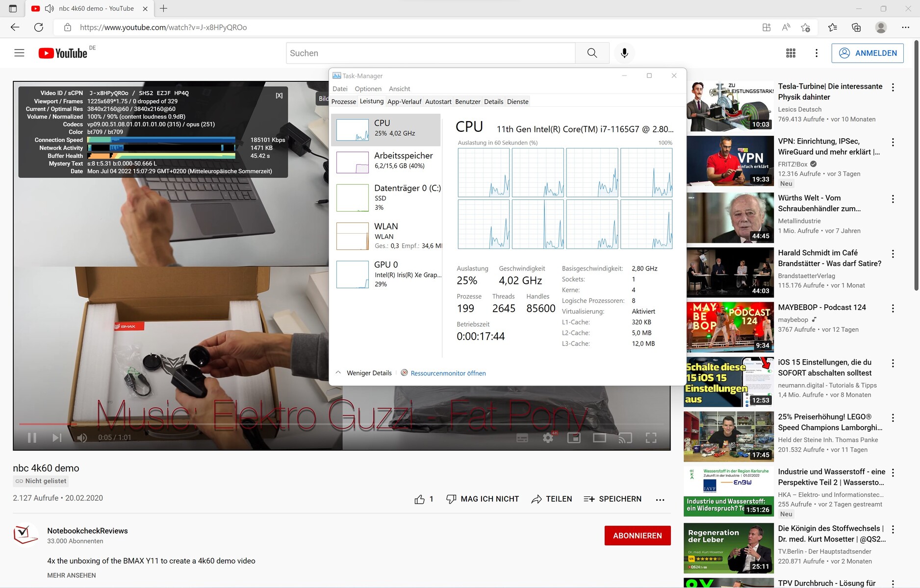The width and height of the screenshot is (920, 588).
Task: Switch to theater mode
Action: point(599,438)
